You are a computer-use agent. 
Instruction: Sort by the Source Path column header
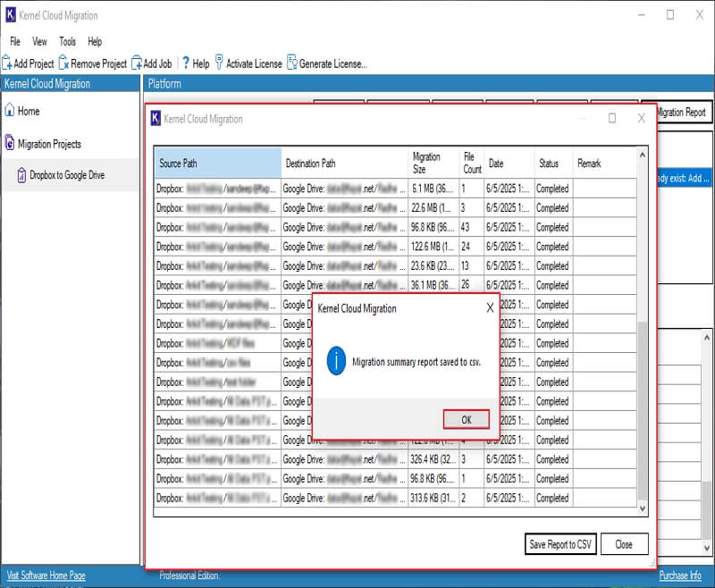pos(217,163)
